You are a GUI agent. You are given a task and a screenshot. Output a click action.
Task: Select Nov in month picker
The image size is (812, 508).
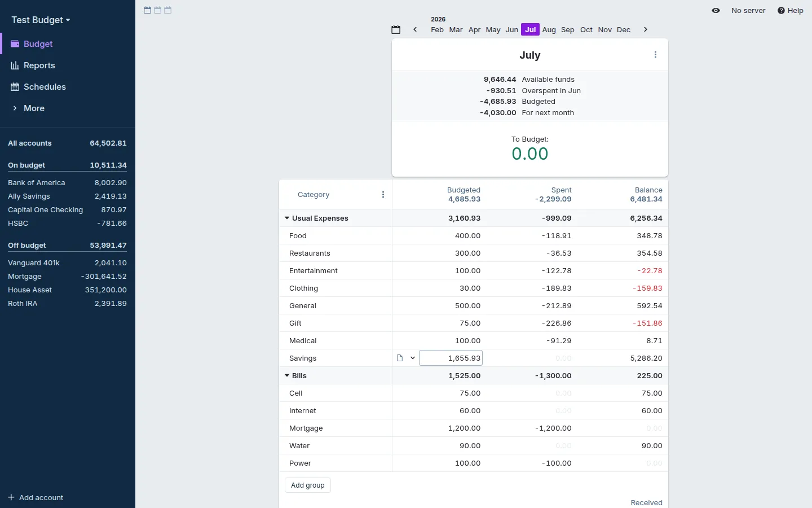pos(605,29)
